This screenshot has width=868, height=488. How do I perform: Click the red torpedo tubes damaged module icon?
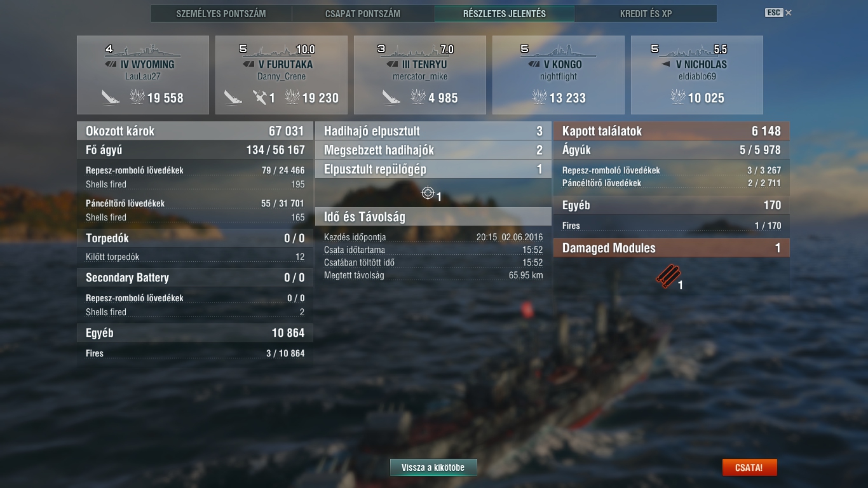pyautogui.click(x=667, y=276)
